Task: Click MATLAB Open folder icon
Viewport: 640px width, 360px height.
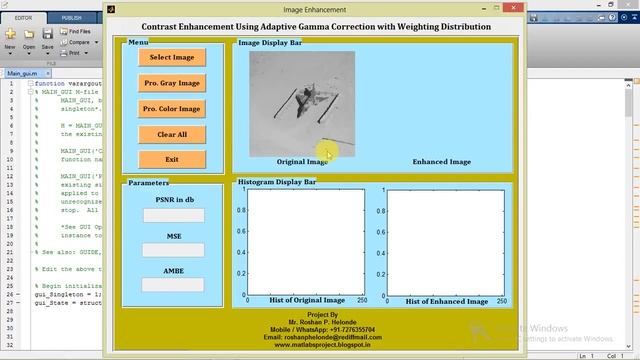Action: pyautogui.click(x=29, y=35)
